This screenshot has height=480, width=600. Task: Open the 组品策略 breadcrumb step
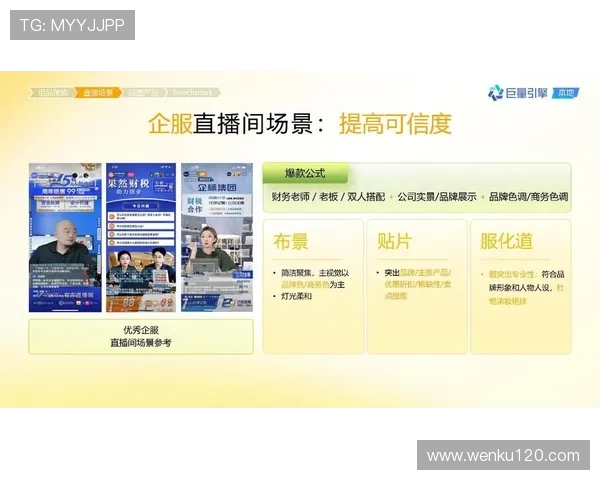click(51, 93)
